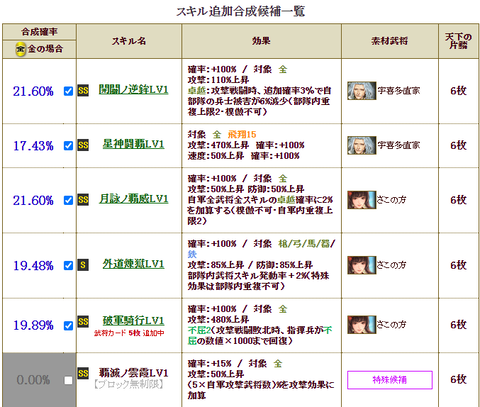Open the 外道煉獄LV1 skill link

(133, 264)
